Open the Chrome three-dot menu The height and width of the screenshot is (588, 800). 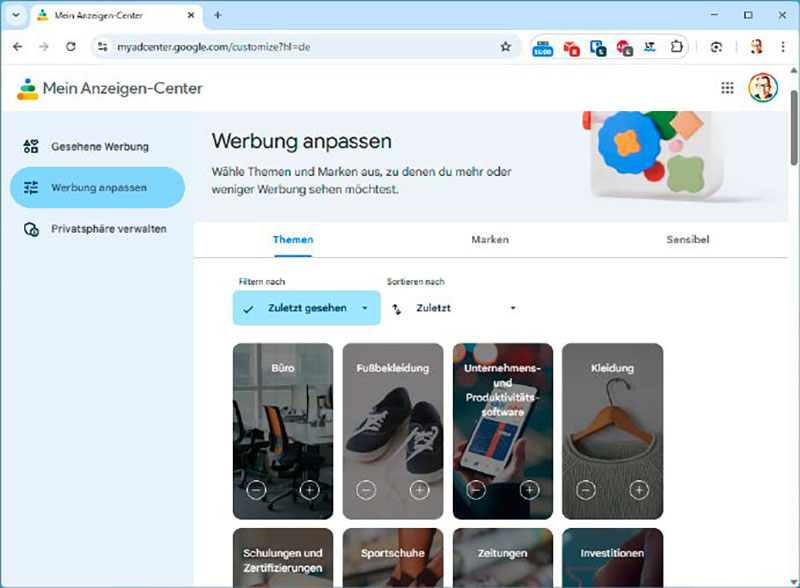coord(783,46)
